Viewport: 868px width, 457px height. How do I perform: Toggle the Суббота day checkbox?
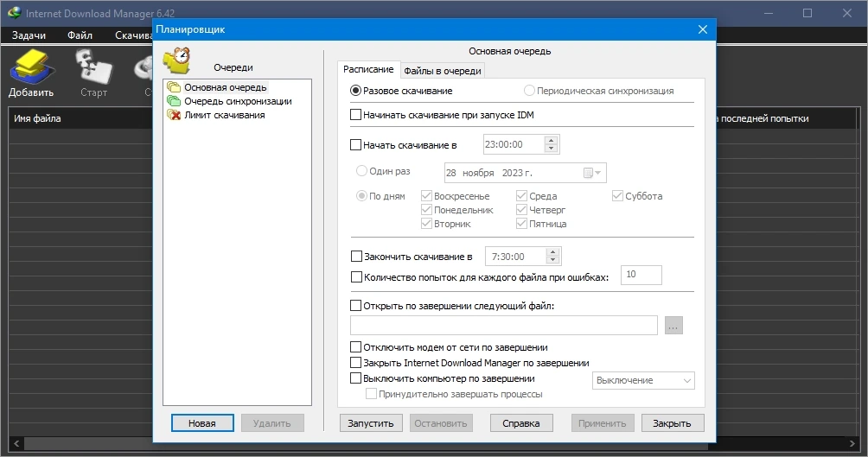click(617, 196)
